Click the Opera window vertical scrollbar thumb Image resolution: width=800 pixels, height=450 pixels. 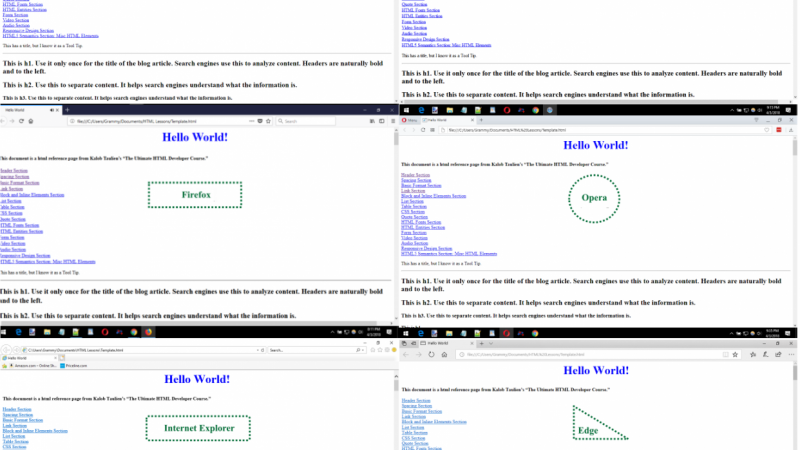794,147
